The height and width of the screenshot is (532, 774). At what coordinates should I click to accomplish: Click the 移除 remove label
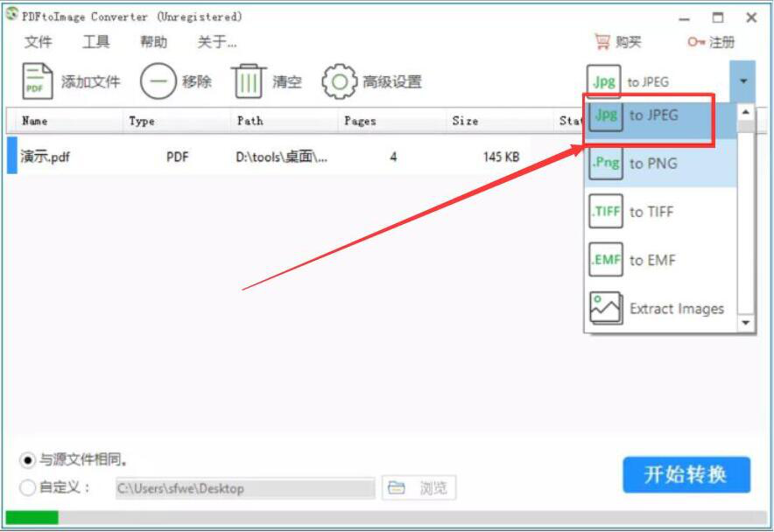tap(197, 81)
